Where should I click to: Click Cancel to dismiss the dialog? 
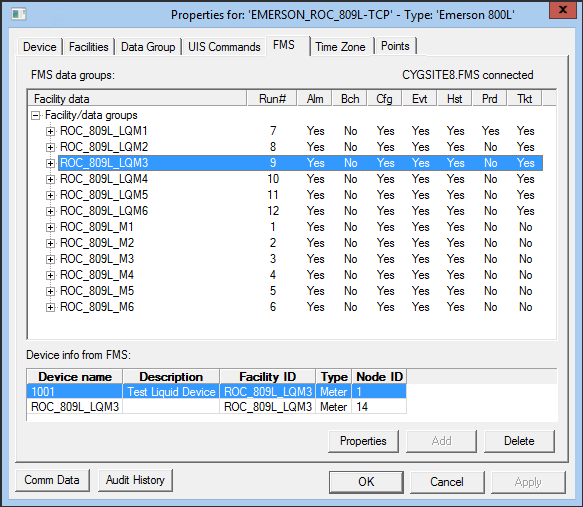coord(447,482)
